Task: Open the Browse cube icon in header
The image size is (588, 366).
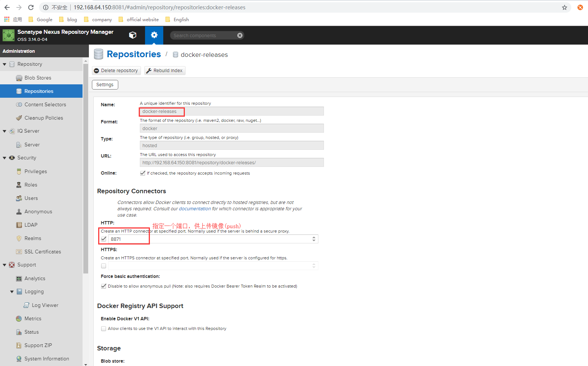Action: pyautogui.click(x=132, y=35)
